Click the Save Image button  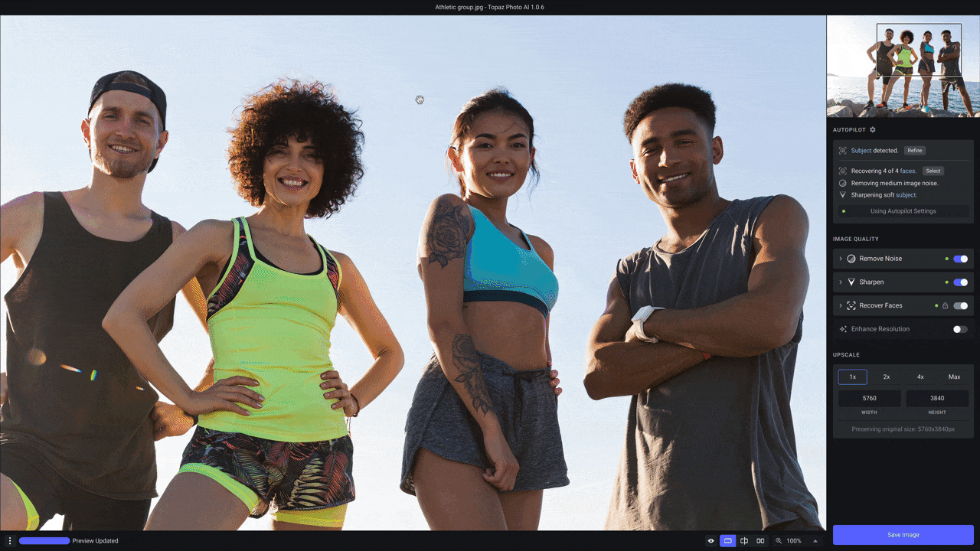[903, 535]
